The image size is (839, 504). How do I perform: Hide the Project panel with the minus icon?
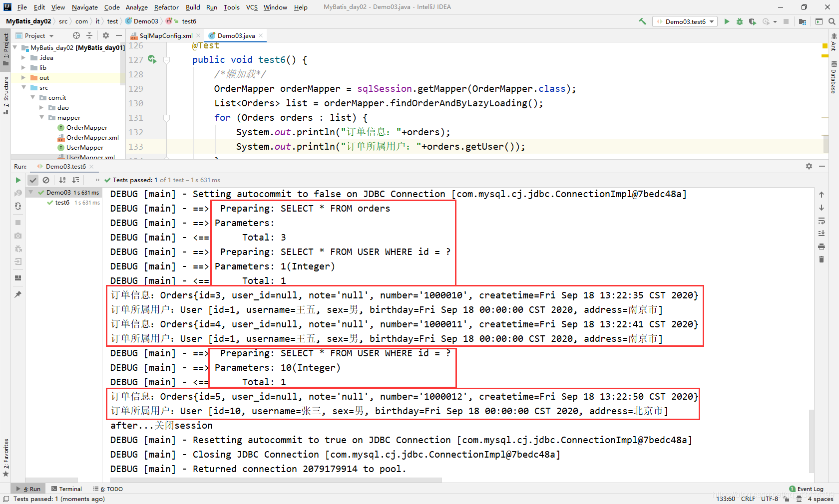[x=118, y=35]
